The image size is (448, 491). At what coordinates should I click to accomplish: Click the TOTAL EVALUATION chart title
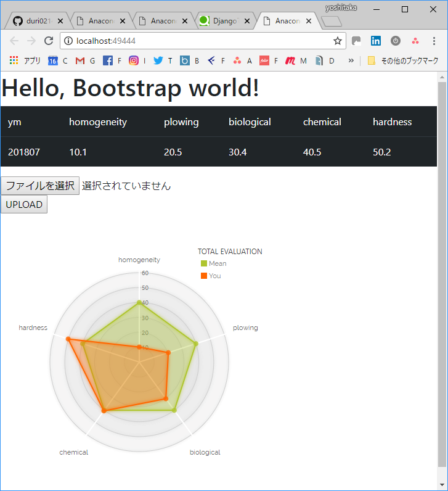[x=230, y=252]
